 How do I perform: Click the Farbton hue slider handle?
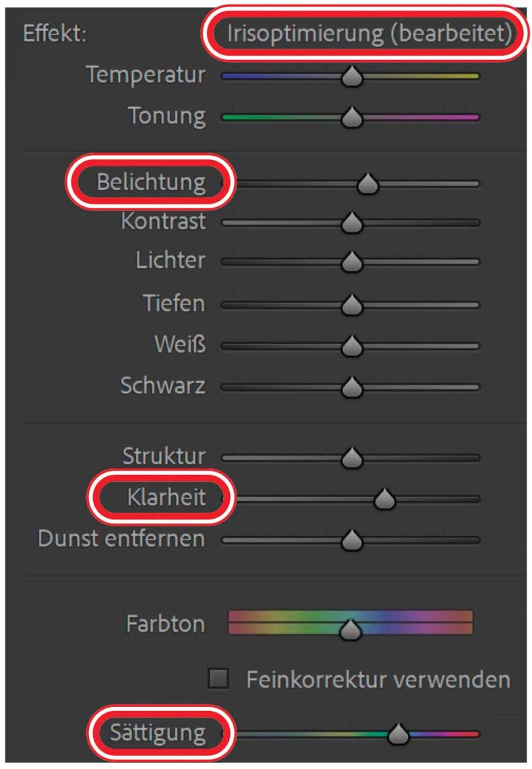351,629
